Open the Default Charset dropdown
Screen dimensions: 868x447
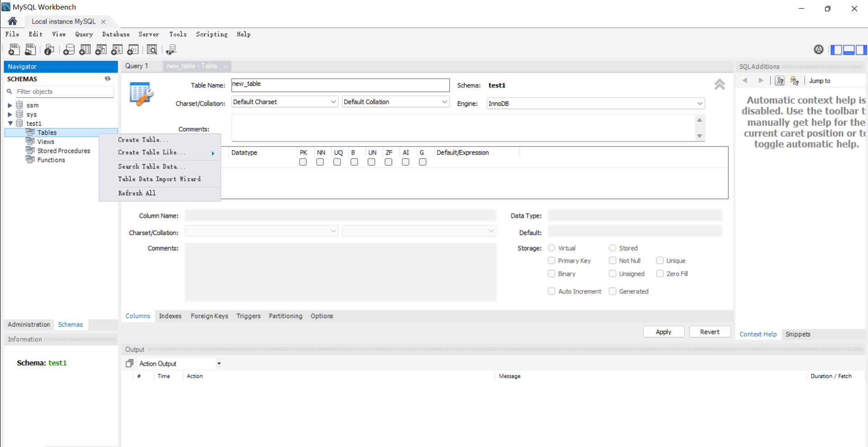pyautogui.click(x=285, y=102)
